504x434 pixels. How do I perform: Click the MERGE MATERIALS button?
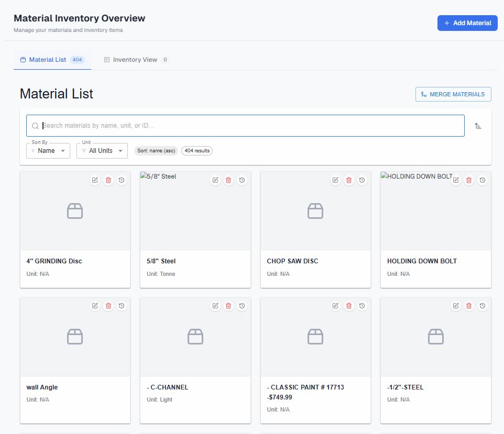453,94
